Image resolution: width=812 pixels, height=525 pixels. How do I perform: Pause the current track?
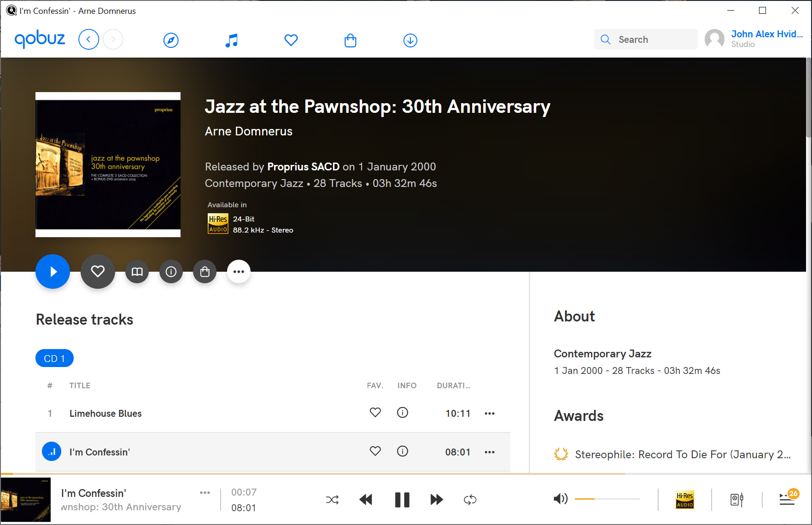coord(402,500)
